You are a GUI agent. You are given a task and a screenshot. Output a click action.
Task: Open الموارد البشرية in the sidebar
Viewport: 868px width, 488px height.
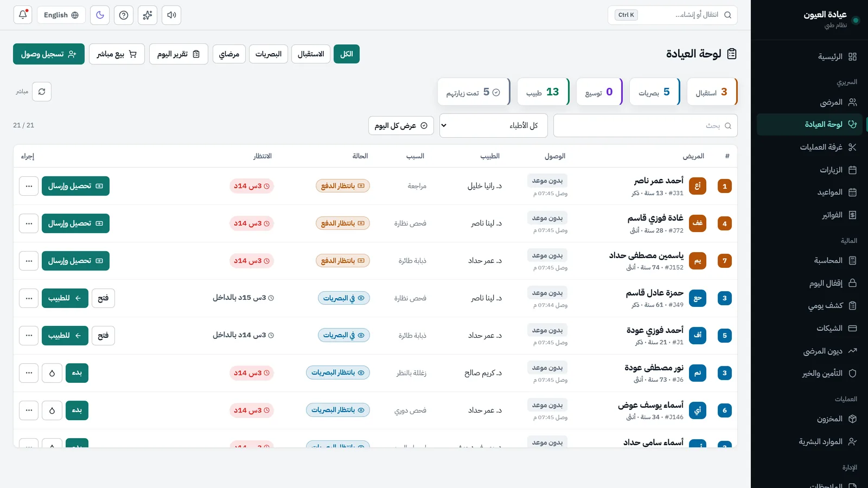coord(809,441)
